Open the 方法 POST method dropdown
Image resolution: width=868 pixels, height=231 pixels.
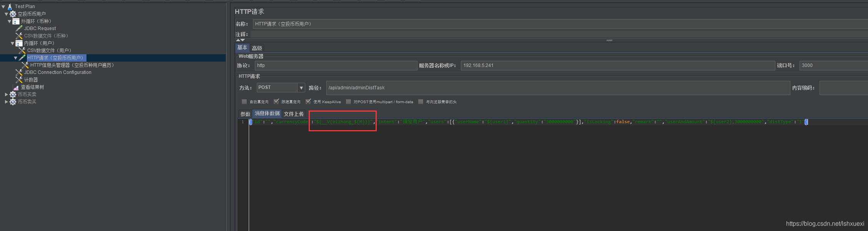pyautogui.click(x=301, y=88)
